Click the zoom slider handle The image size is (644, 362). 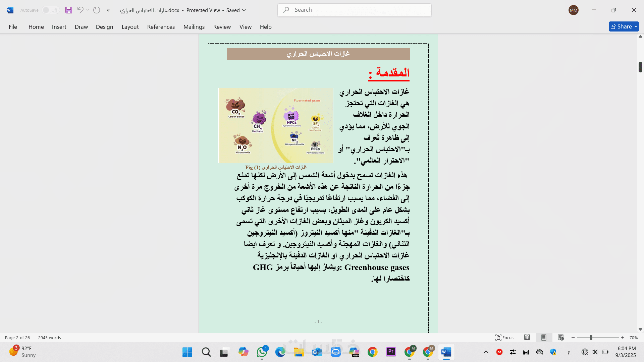(x=591, y=338)
